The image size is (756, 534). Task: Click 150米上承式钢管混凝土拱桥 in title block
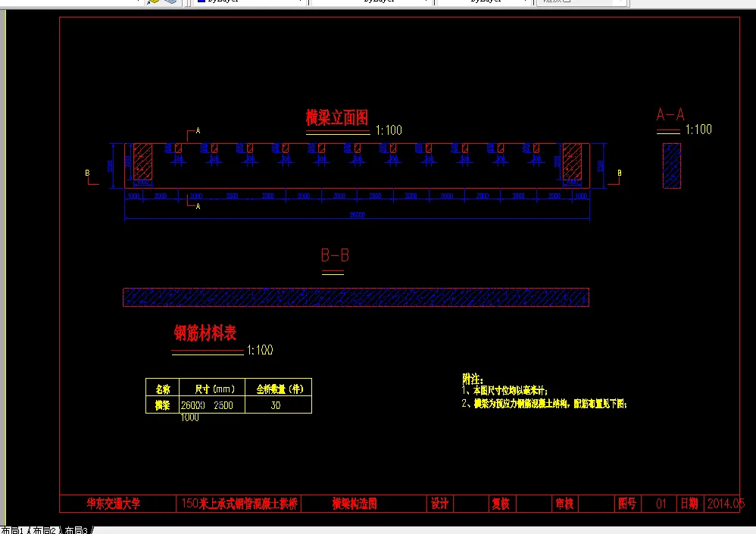[x=239, y=504]
